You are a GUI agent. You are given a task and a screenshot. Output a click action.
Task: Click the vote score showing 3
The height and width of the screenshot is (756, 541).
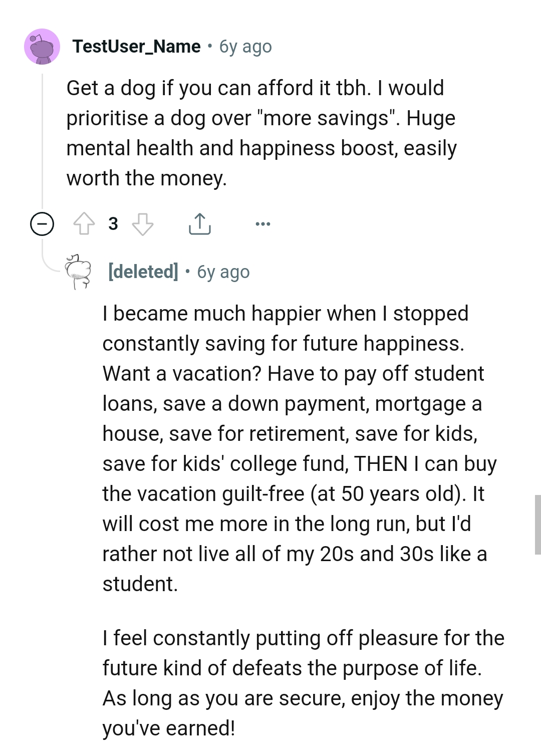pos(113,223)
